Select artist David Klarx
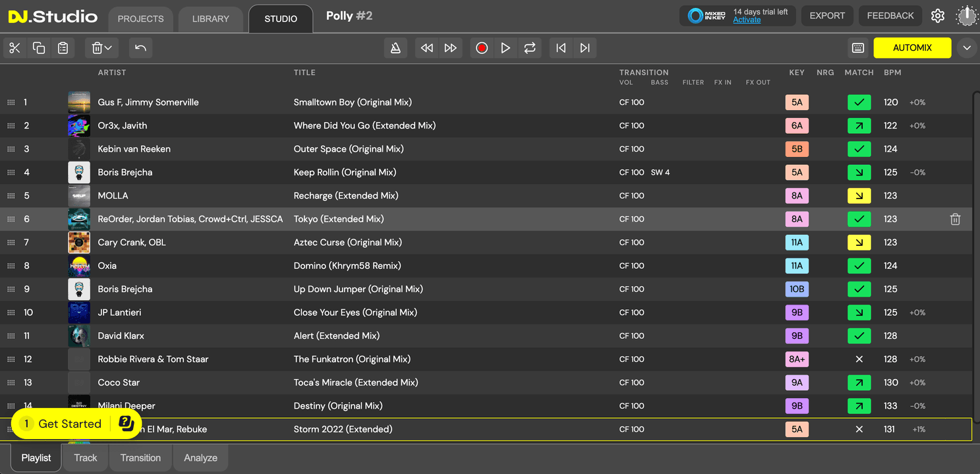The height and width of the screenshot is (474, 980). 121,336
